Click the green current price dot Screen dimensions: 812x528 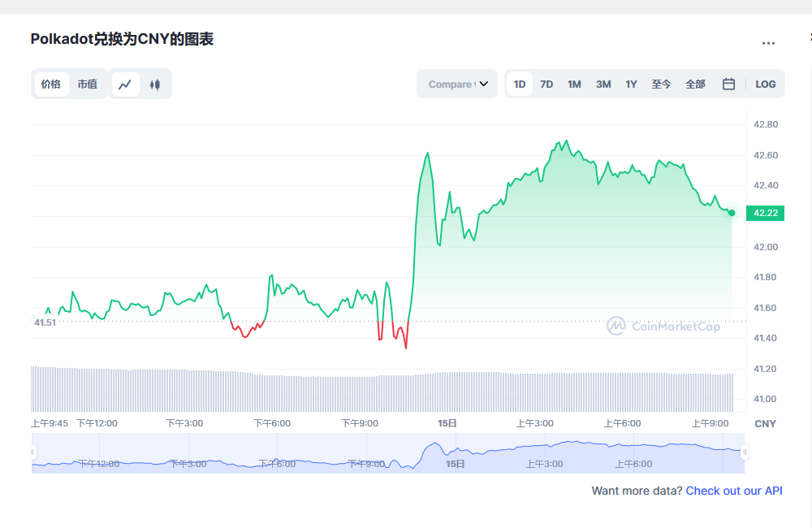(x=732, y=213)
